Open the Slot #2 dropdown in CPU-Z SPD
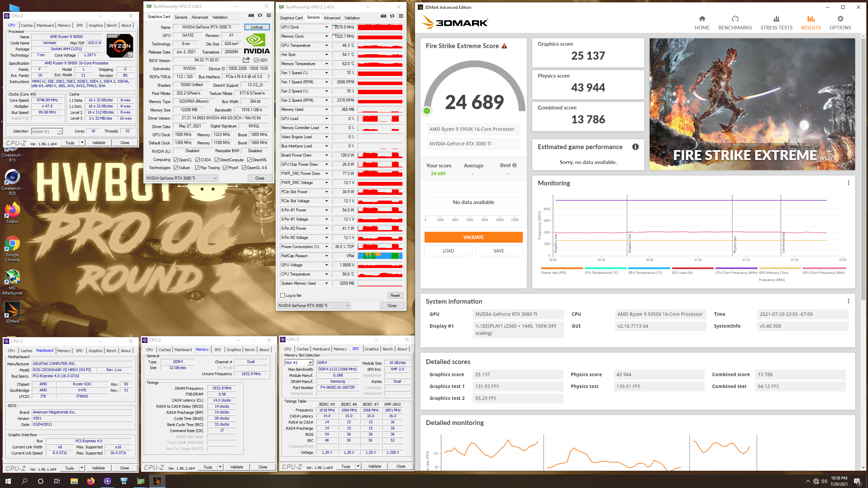This screenshot has width=868, height=488. coord(299,363)
